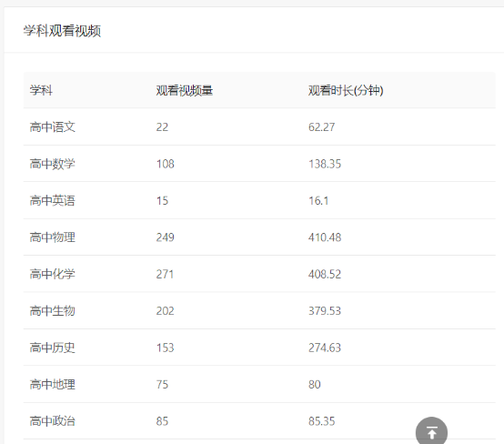Click the 高中英语 row label
This screenshot has width=504, height=444.
(x=53, y=201)
